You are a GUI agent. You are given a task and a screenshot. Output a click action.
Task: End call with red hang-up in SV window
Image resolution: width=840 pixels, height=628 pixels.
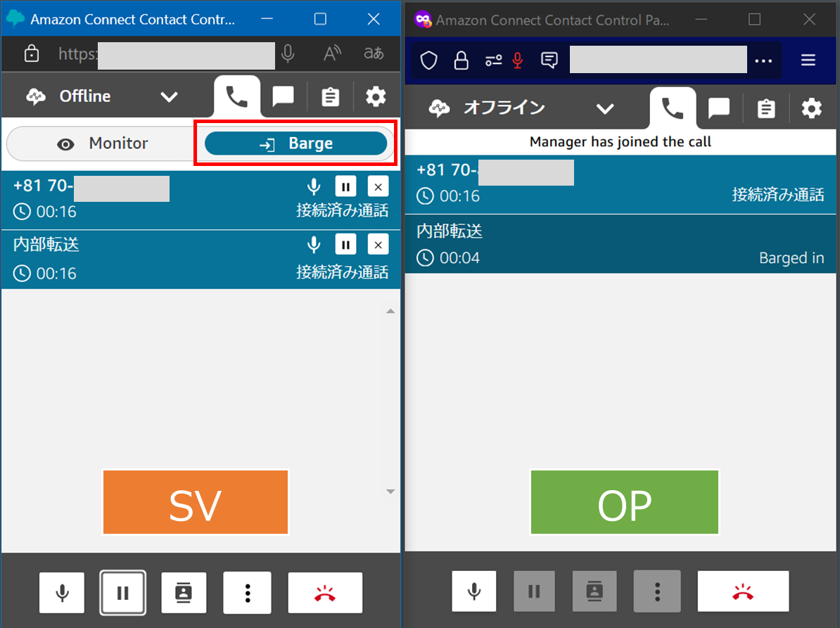(325, 593)
